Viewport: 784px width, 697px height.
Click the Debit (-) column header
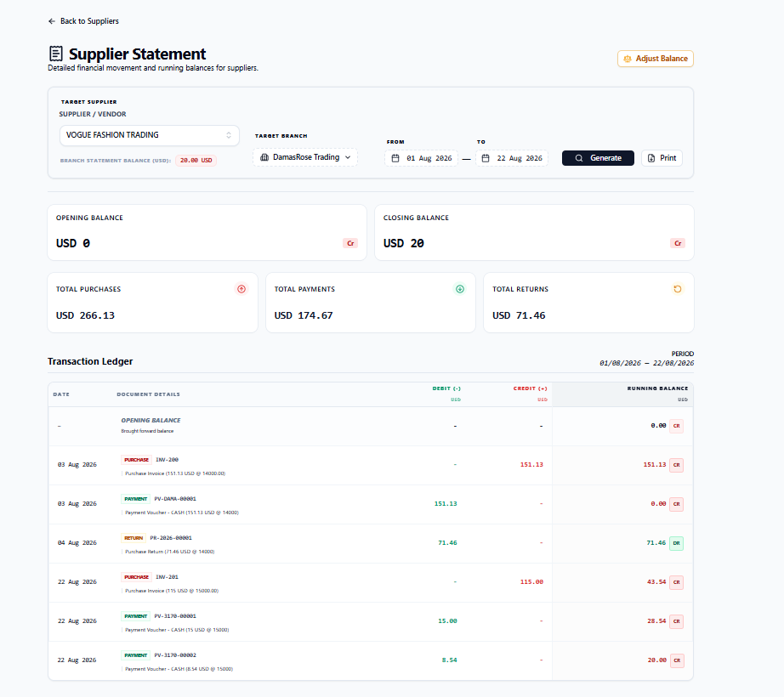[446, 388]
